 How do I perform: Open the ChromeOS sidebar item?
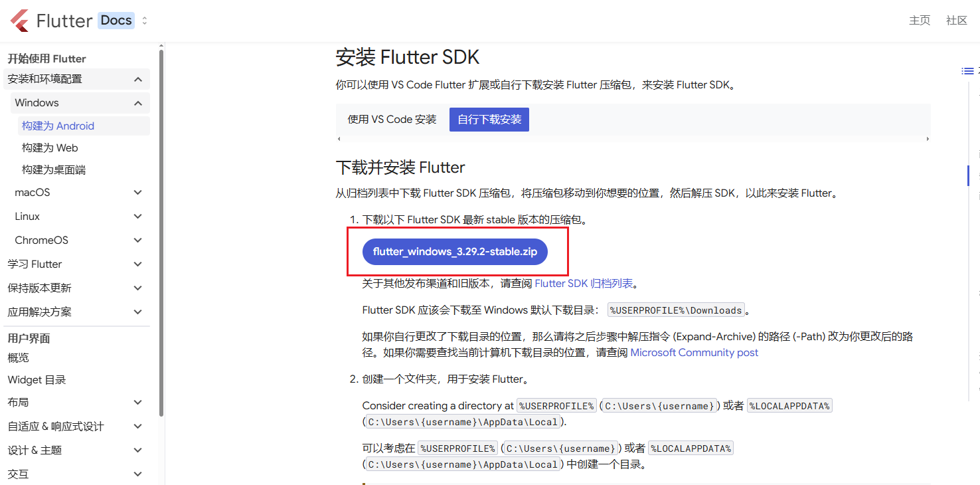(42, 241)
